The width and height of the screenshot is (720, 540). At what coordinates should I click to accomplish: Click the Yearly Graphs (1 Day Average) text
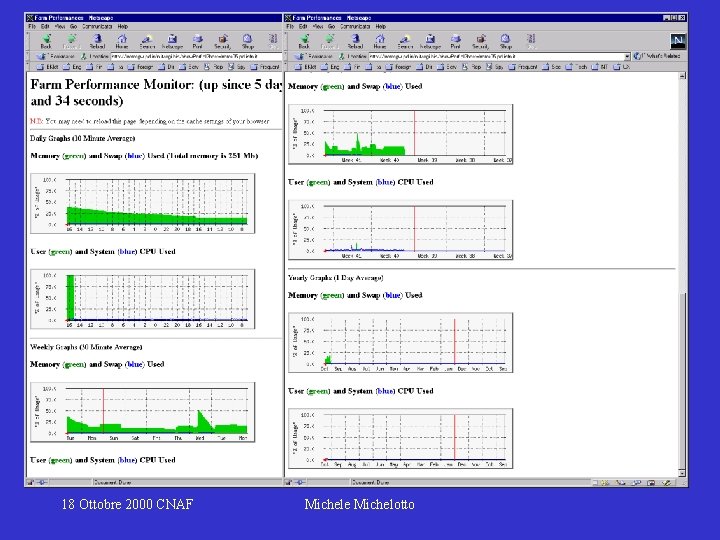tap(336, 277)
